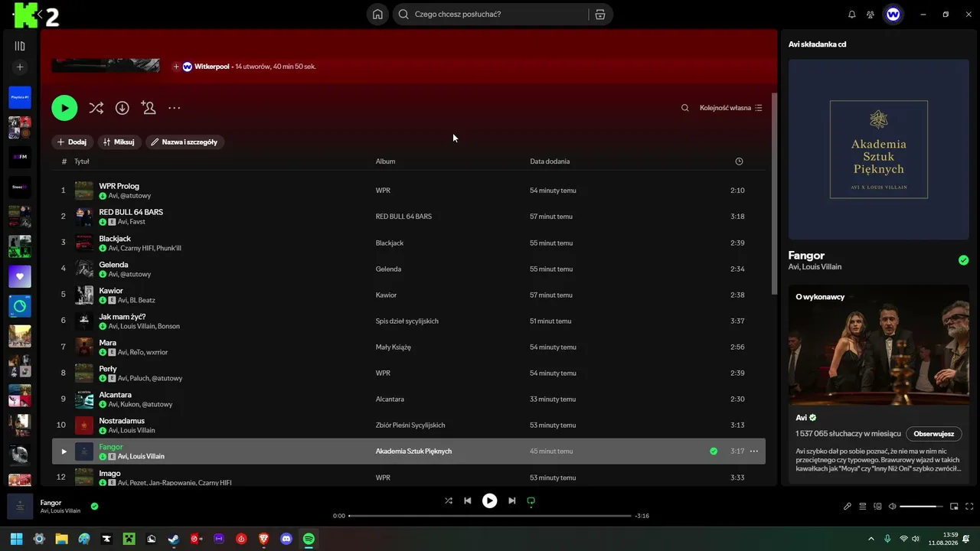Open the Spotify icon on the taskbar
The width and height of the screenshot is (980, 551).
coord(309,539)
